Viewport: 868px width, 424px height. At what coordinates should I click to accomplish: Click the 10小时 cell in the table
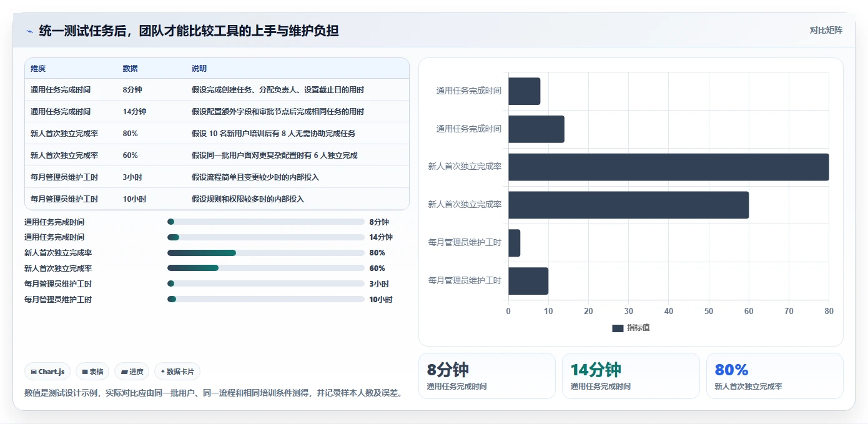tap(134, 199)
